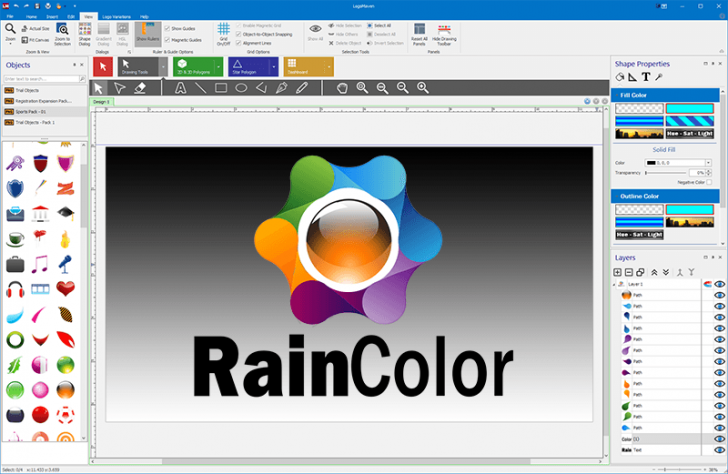Image resolution: width=728 pixels, height=474 pixels.
Task: Select the Pen nib tool
Action: (281, 88)
